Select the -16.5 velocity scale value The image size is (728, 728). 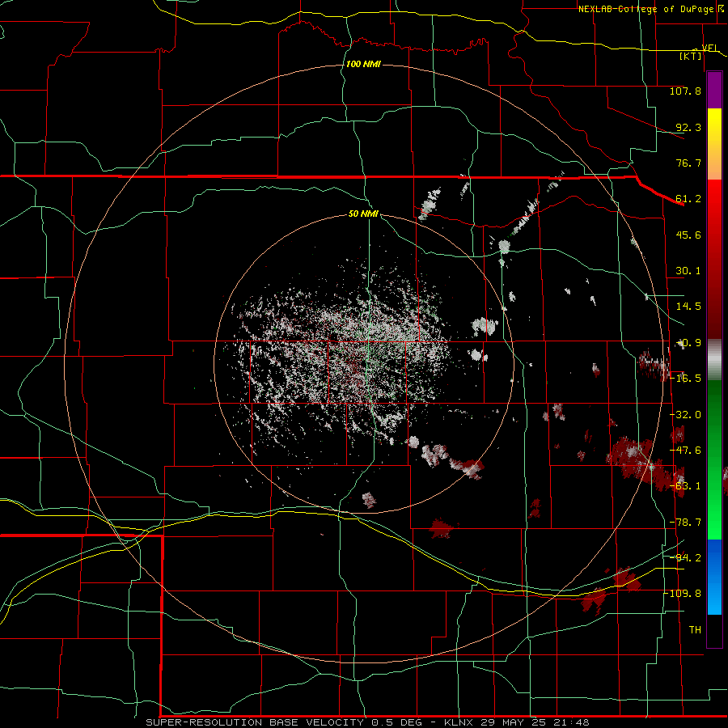coord(685,379)
